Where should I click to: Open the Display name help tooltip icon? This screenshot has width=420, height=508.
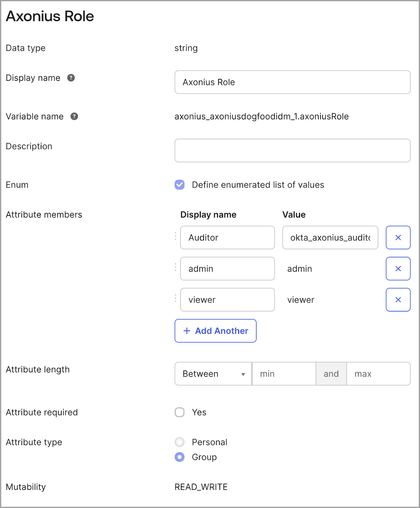(71, 78)
